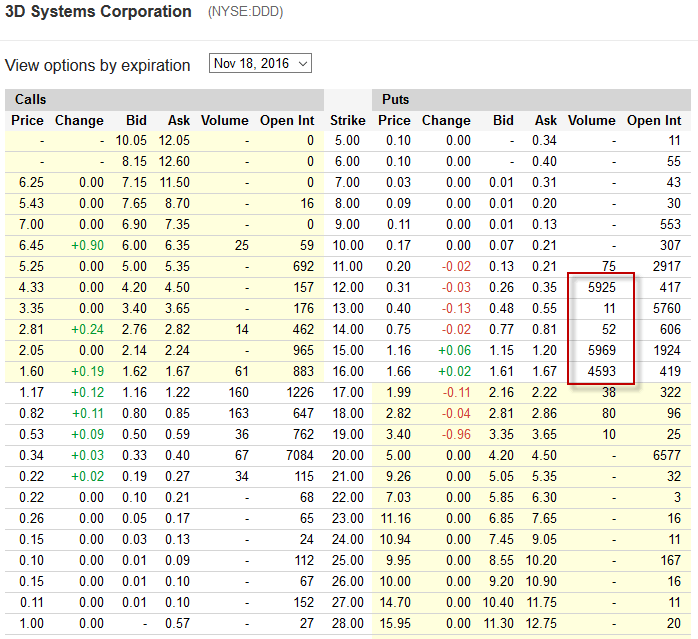Click puts change value -0.96

tap(456, 435)
